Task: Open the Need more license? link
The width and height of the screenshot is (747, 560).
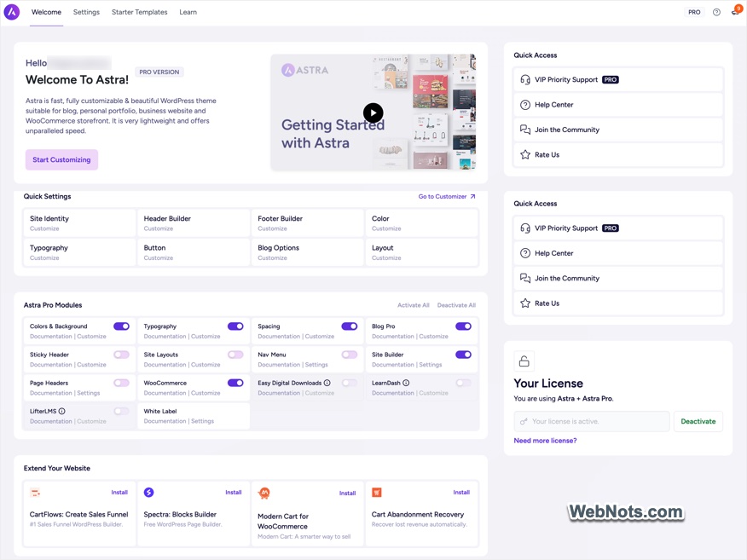Action: point(545,441)
